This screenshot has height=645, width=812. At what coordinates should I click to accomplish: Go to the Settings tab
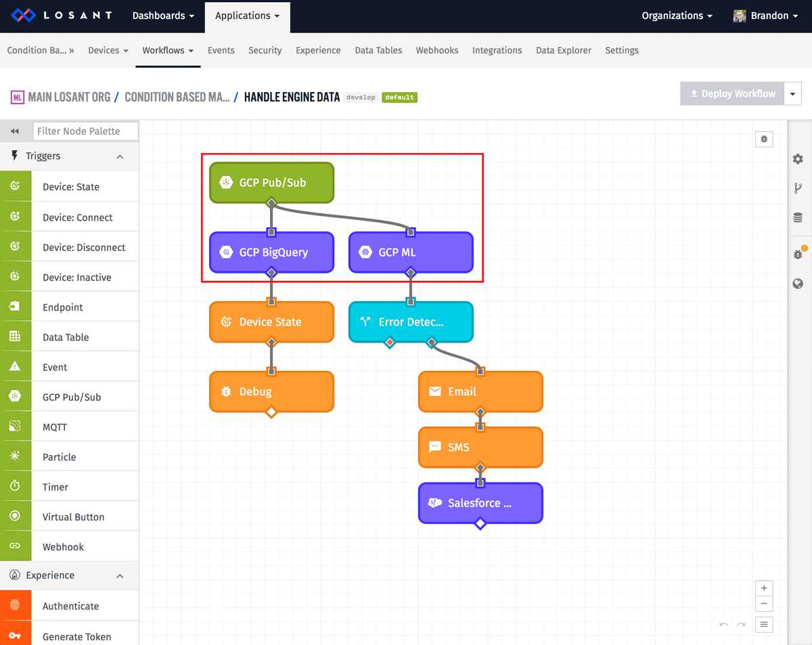[x=622, y=50]
